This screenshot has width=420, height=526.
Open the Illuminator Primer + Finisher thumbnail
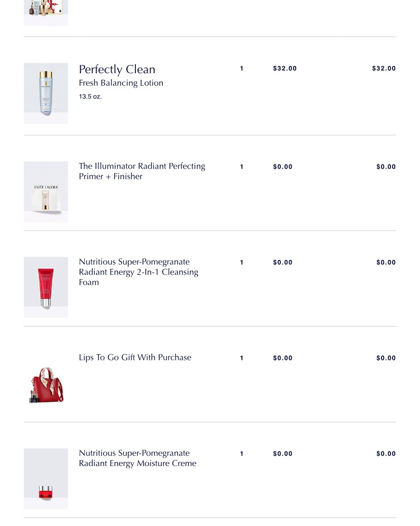pyautogui.click(x=46, y=192)
